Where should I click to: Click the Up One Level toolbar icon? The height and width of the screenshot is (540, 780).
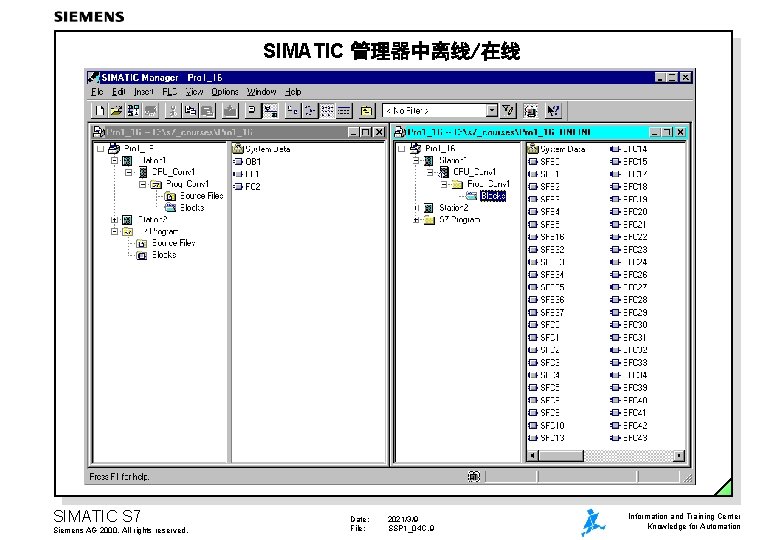tap(367, 110)
